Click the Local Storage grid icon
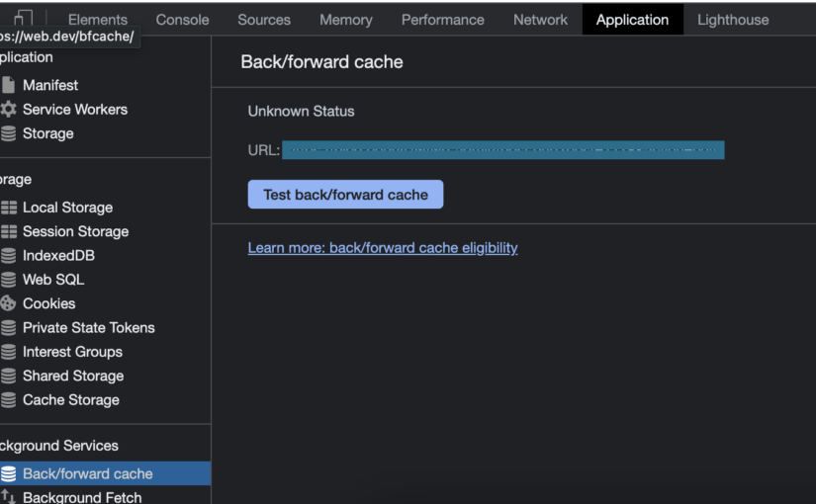This screenshot has width=816, height=504. 9,208
